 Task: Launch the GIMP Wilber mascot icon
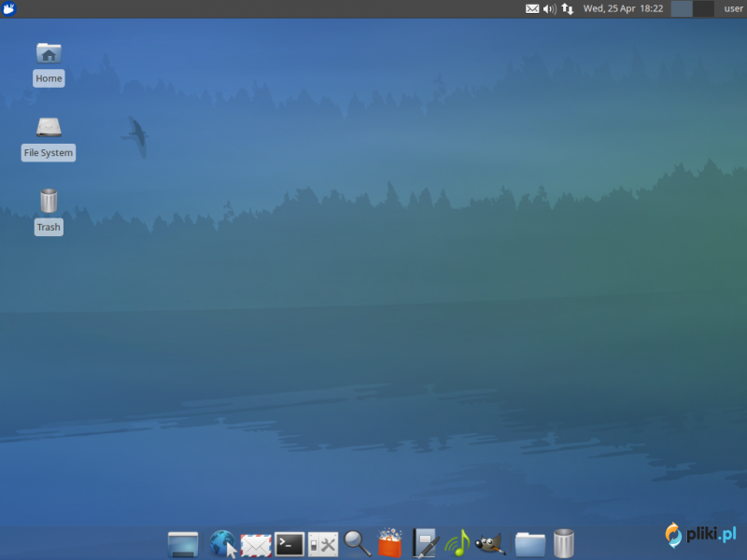[x=490, y=544]
